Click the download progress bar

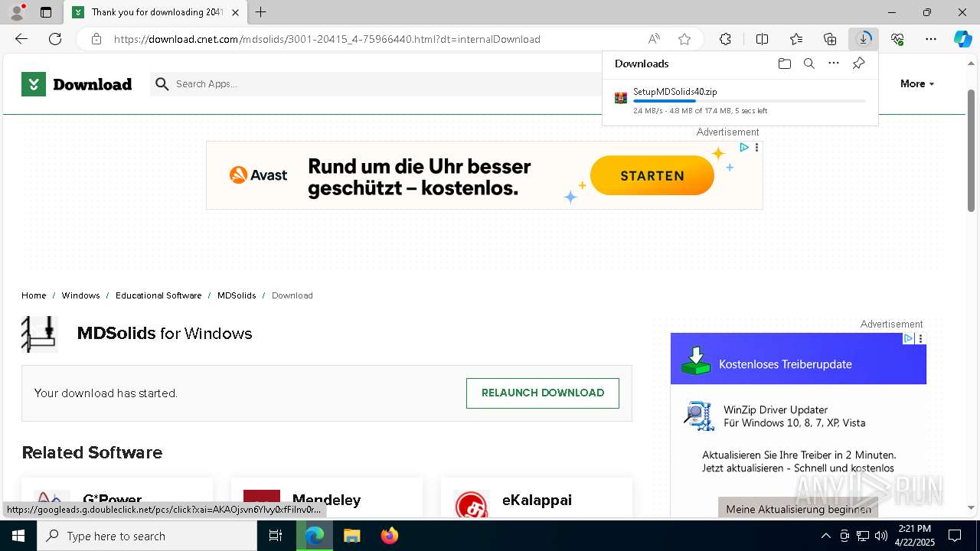pyautogui.click(x=750, y=101)
